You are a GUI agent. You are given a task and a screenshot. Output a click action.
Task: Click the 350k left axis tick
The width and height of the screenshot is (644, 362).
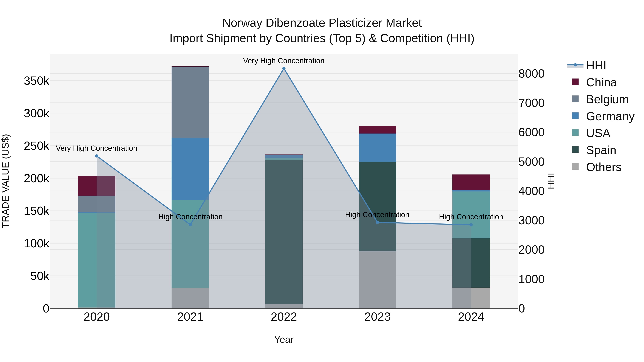point(36,81)
